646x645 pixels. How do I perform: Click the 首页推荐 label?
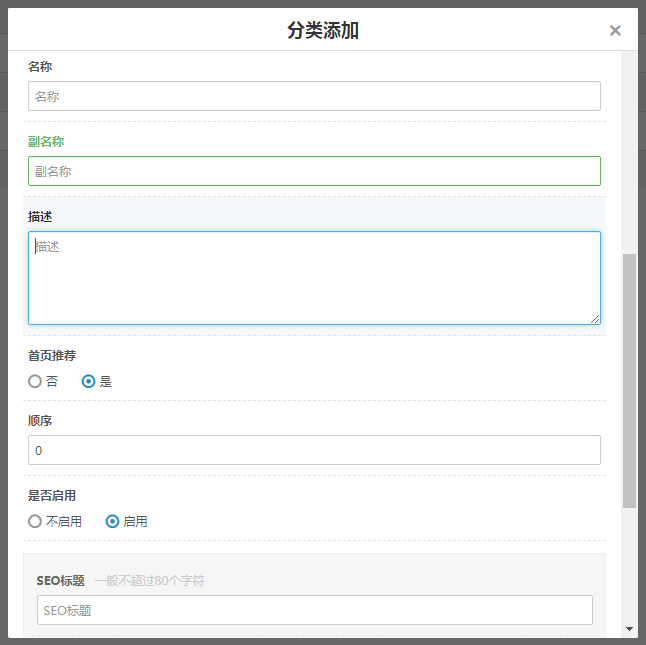click(52, 355)
